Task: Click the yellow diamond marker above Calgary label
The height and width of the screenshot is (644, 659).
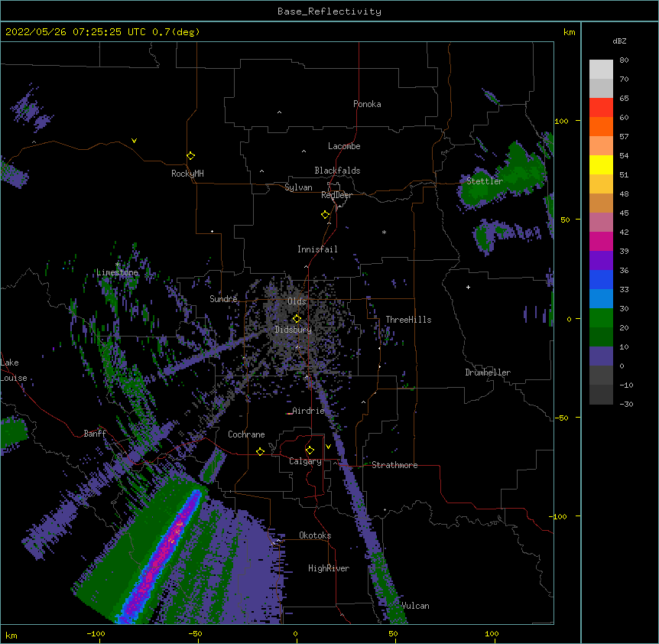Action: [310, 450]
